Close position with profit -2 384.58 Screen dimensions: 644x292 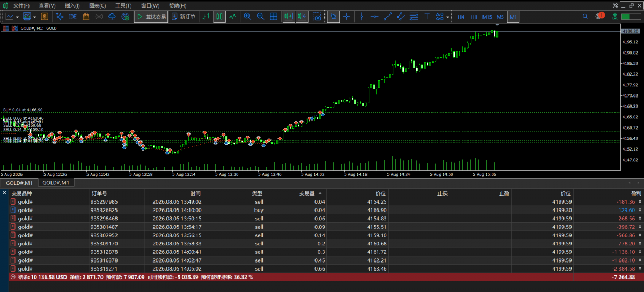tap(640, 268)
